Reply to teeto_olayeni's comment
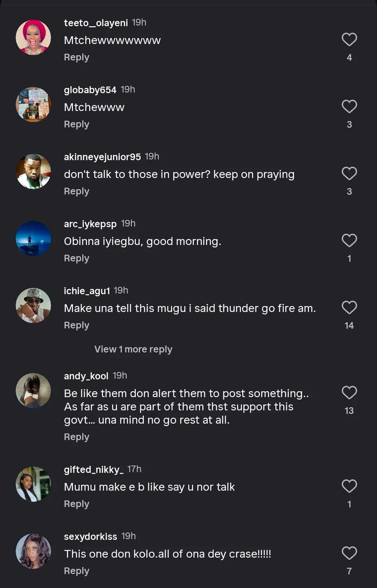This screenshot has height=588, width=377. pyautogui.click(x=76, y=57)
